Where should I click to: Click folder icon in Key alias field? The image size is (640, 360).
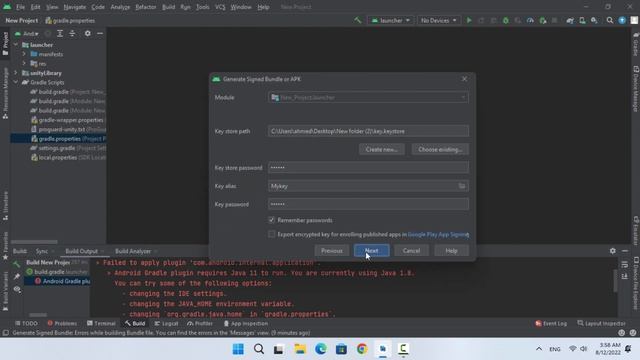462,186
